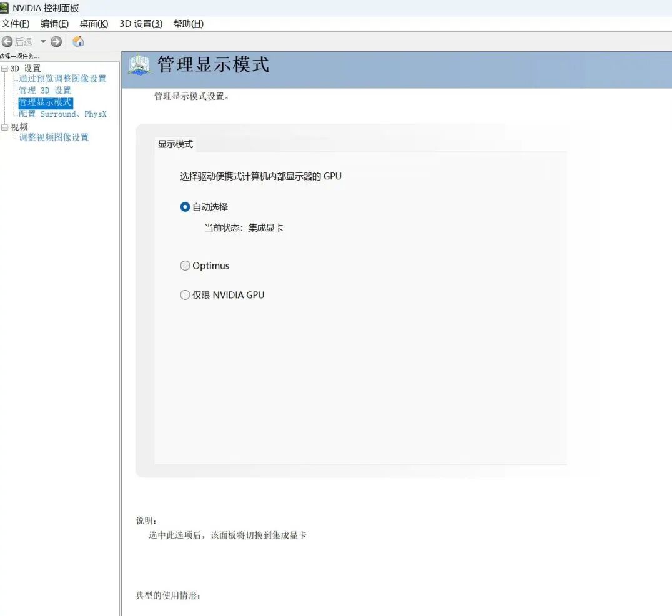Open 配置 Surround、PhysX task

[x=62, y=114]
